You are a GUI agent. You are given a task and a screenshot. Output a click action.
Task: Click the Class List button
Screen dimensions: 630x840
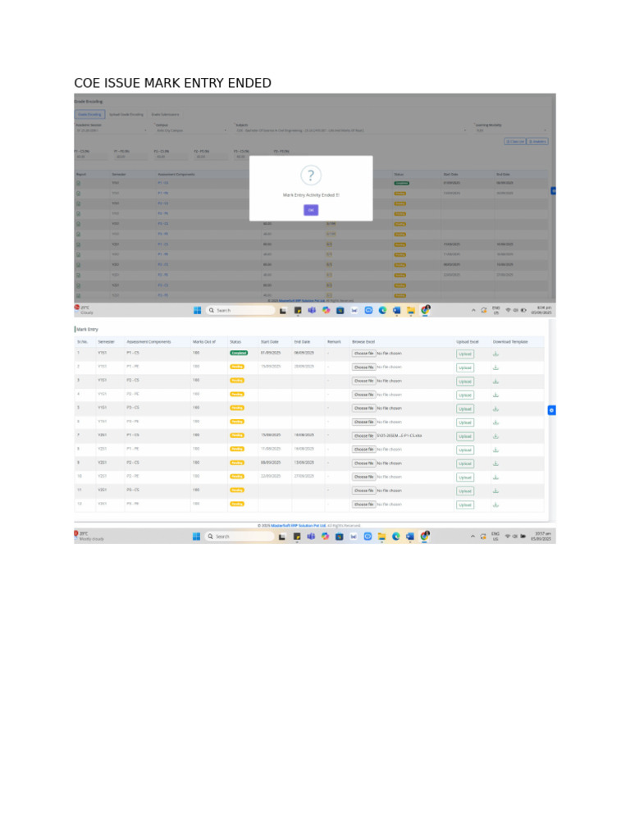515,141
